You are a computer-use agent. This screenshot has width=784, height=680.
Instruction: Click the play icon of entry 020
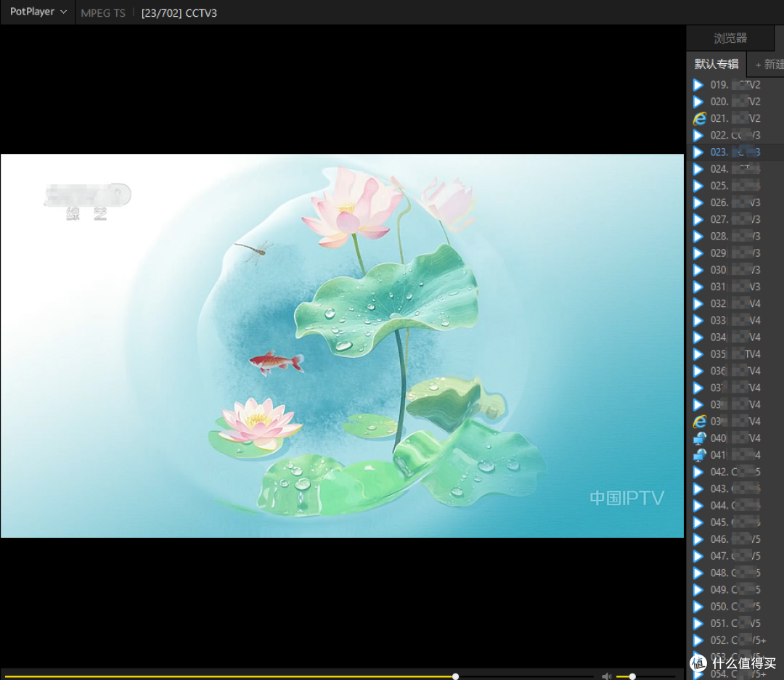click(x=698, y=102)
